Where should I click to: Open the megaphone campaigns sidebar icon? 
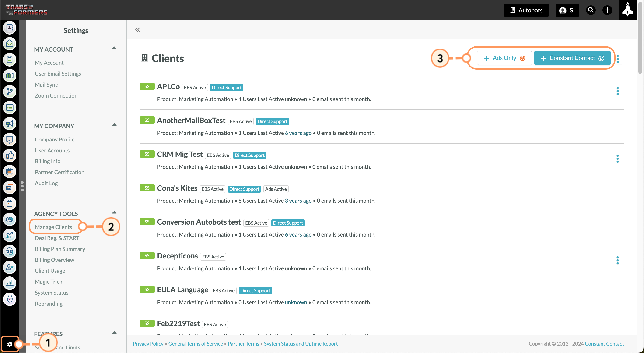pos(10,124)
